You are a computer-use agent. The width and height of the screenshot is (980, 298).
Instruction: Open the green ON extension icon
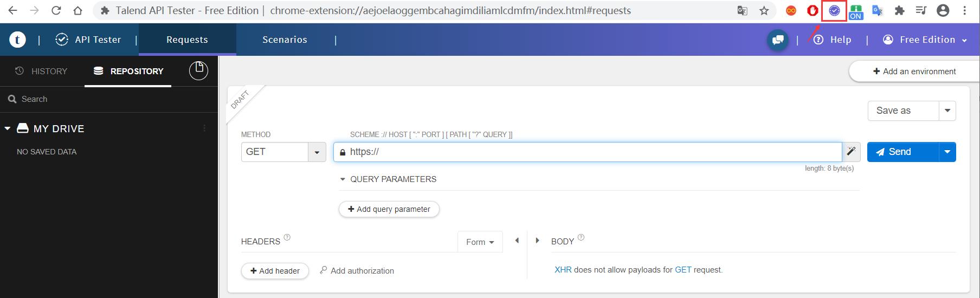point(856,11)
